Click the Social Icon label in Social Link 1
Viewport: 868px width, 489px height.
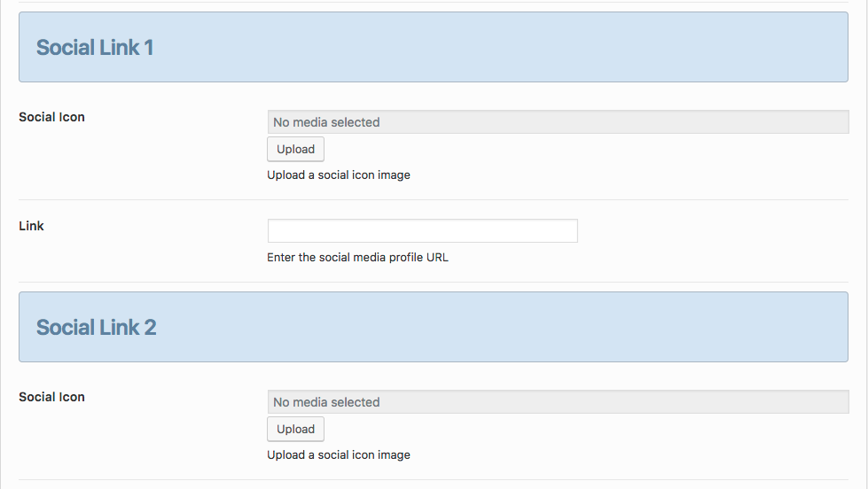tap(51, 117)
